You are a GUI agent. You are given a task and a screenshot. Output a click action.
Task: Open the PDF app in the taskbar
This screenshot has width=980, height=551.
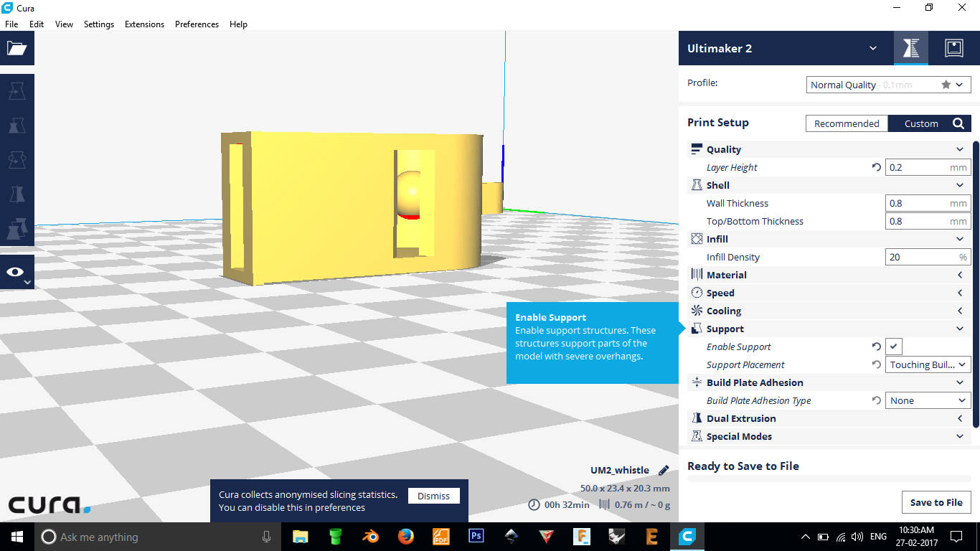tap(440, 537)
